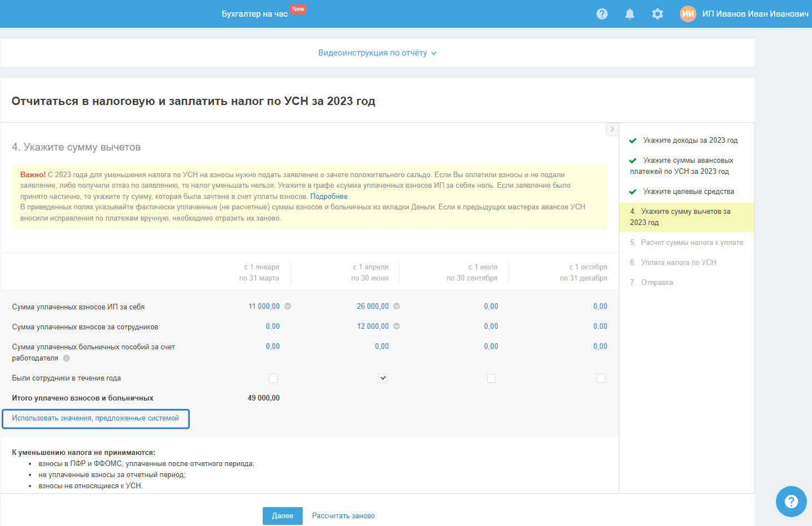Viewport: 812px width, 526px height.
Task: Edit sick pay amount for April–June
Action: (x=382, y=347)
